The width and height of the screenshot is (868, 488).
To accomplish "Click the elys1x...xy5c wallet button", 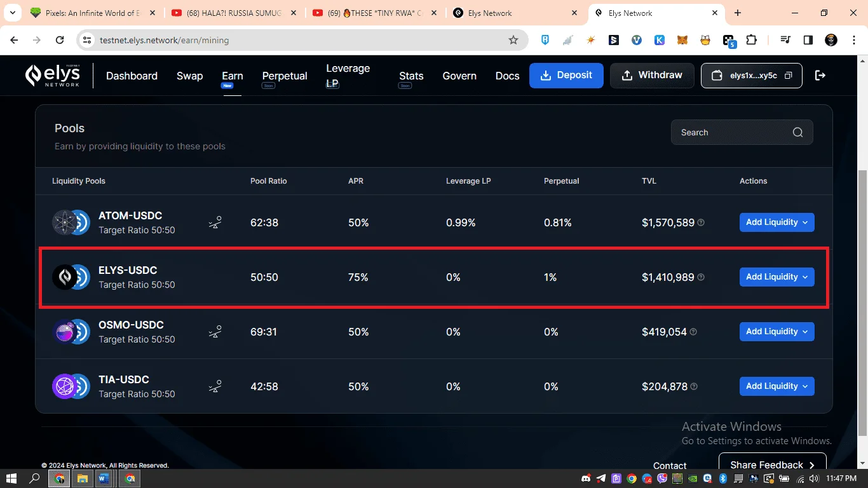I will [752, 76].
